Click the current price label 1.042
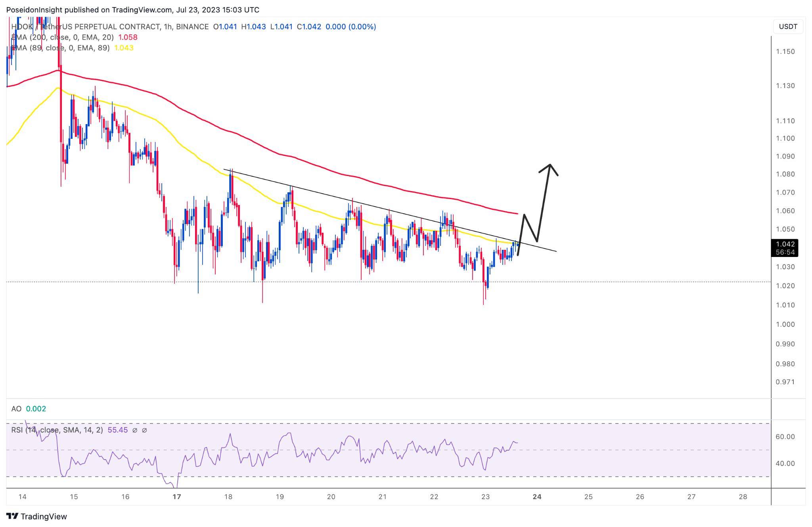 click(x=785, y=244)
